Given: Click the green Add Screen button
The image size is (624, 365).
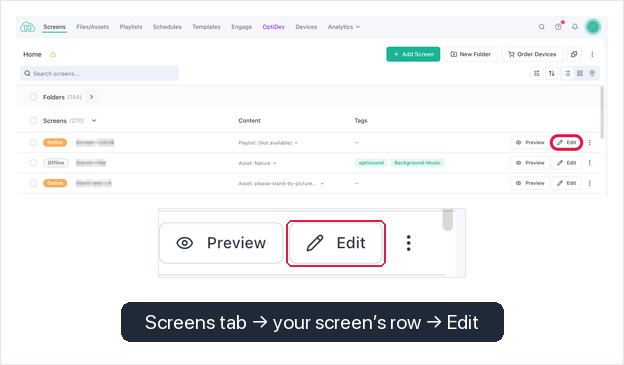Looking at the screenshot, I should coord(413,54).
